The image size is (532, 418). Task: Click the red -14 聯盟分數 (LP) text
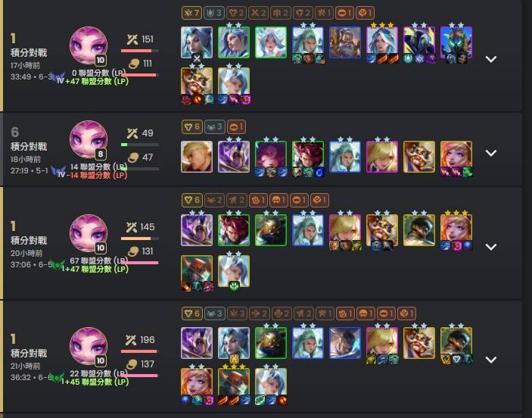97,176
